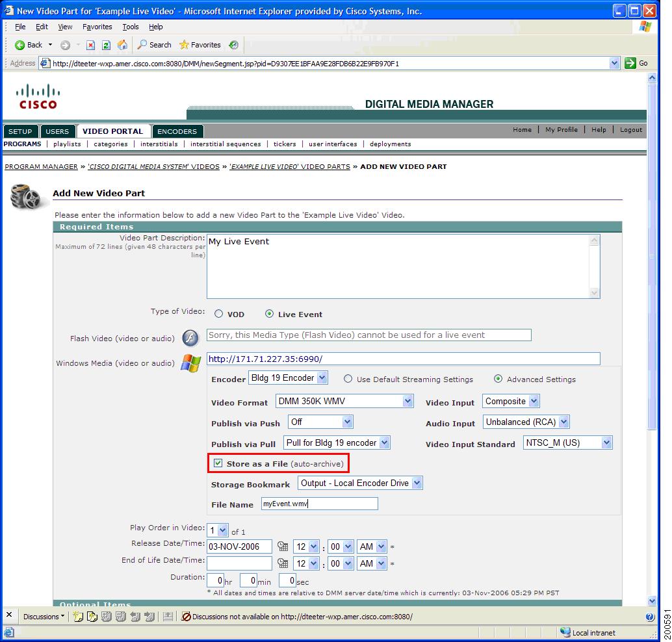Click the Home icon in the browser toolbar
The width and height of the screenshot is (672, 642).
[x=122, y=45]
